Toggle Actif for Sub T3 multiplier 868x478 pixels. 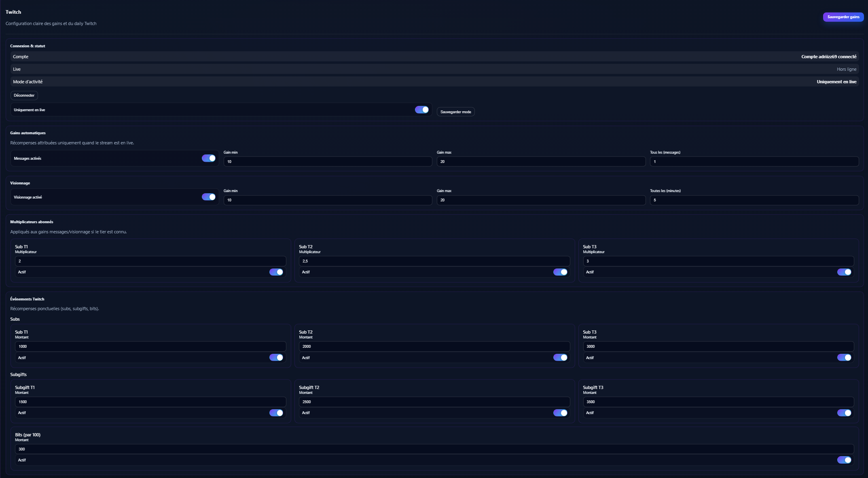click(x=844, y=272)
